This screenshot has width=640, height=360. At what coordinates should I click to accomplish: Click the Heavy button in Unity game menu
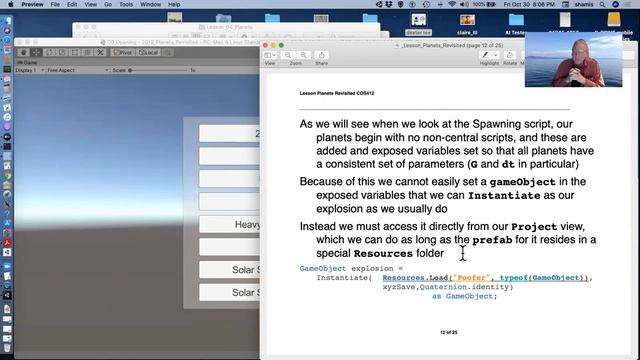pyautogui.click(x=229, y=224)
